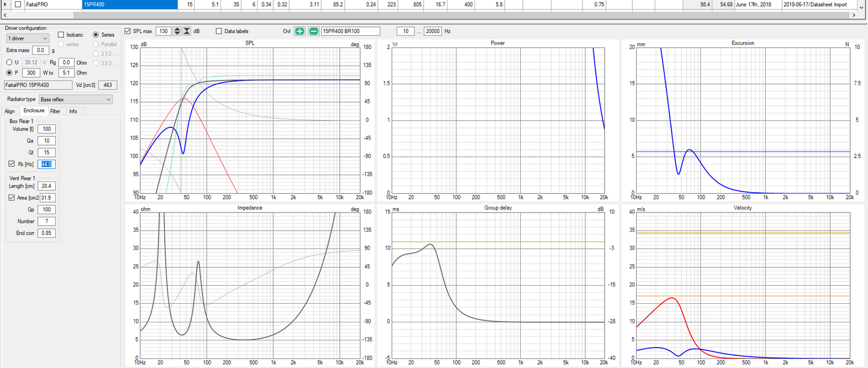Viewport: 868px width, 368px height.
Task: Click the box Volume input field
Action: pyautogui.click(x=46, y=128)
